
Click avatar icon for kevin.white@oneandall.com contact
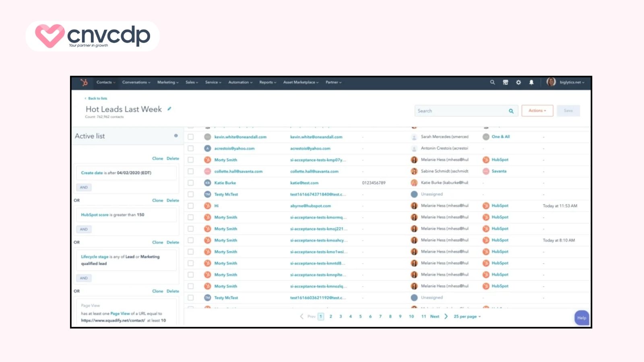(208, 137)
